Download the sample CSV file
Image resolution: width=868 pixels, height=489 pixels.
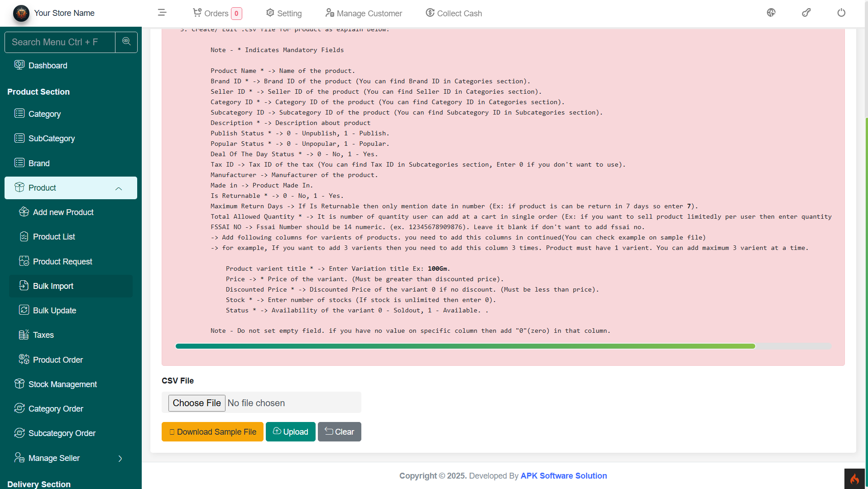(212, 432)
